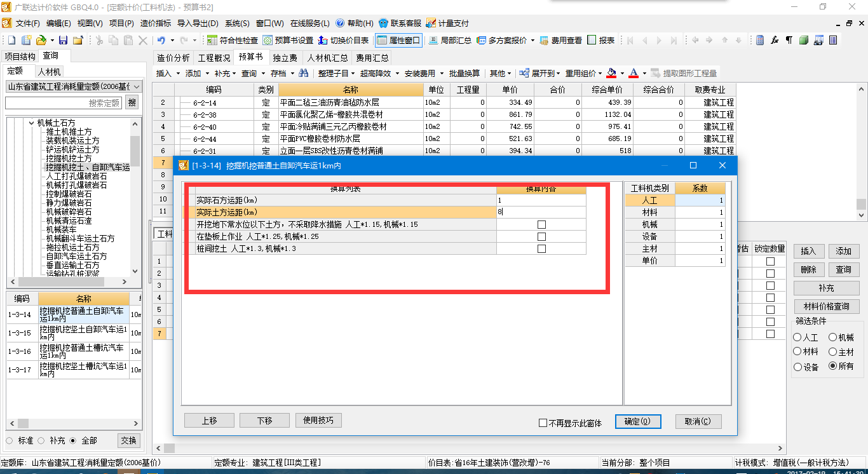
Task: Open the 造价指标 menu
Action: click(155, 24)
